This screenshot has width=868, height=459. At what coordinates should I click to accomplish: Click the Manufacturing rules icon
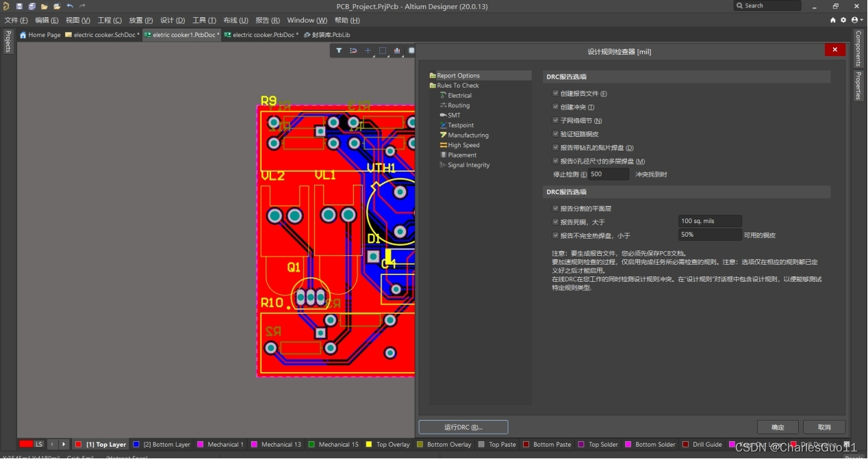pyautogui.click(x=443, y=135)
